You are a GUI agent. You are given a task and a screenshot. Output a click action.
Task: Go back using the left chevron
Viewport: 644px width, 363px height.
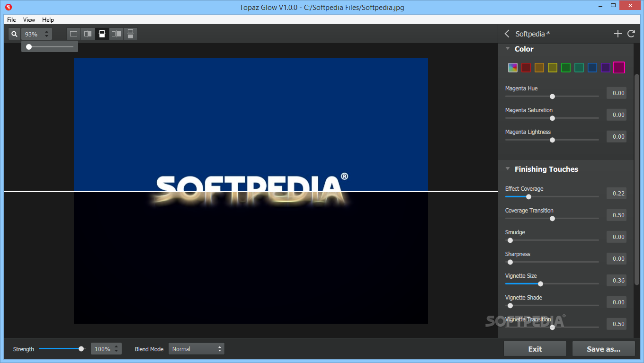click(507, 34)
